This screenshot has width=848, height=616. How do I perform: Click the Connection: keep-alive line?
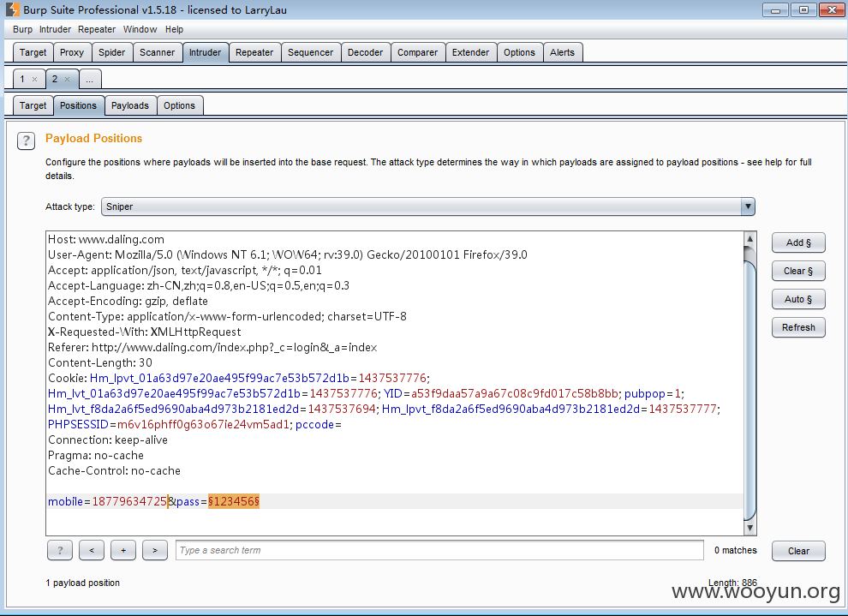click(108, 440)
